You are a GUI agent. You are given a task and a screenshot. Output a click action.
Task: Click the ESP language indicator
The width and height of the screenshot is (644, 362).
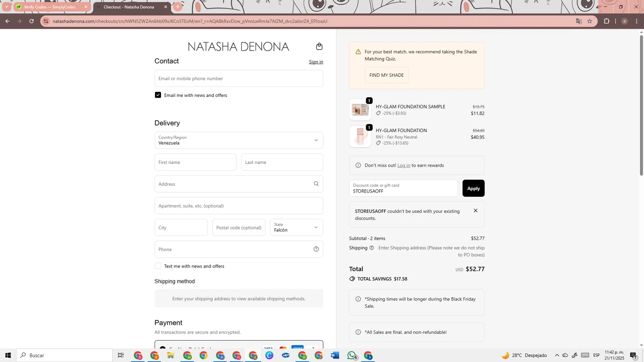[x=596, y=356]
